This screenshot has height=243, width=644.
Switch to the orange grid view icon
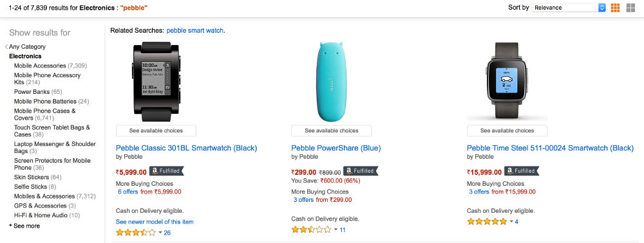coord(615,8)
